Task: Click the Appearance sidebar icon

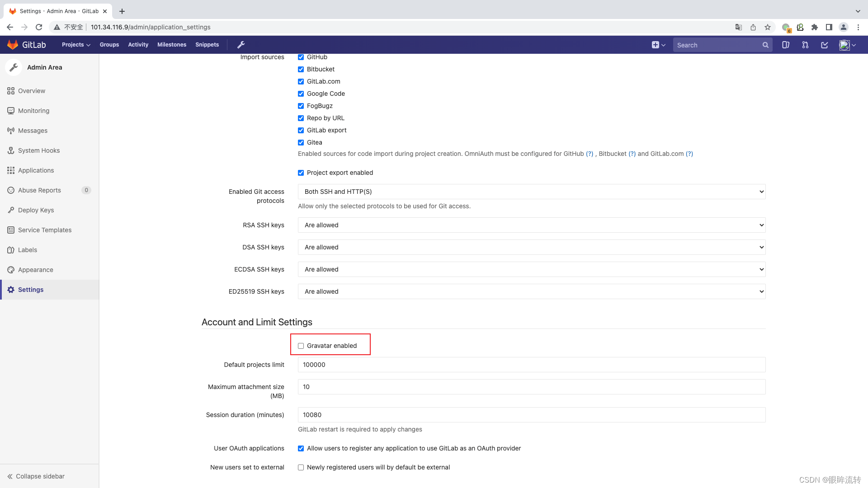Action: coord(11,269)
